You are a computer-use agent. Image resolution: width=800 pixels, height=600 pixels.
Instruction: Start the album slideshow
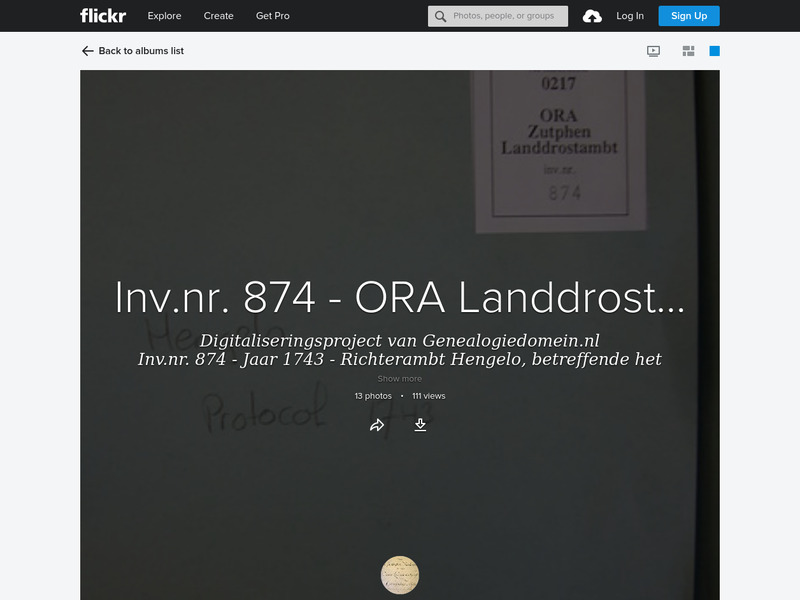(x=651, y=48)
